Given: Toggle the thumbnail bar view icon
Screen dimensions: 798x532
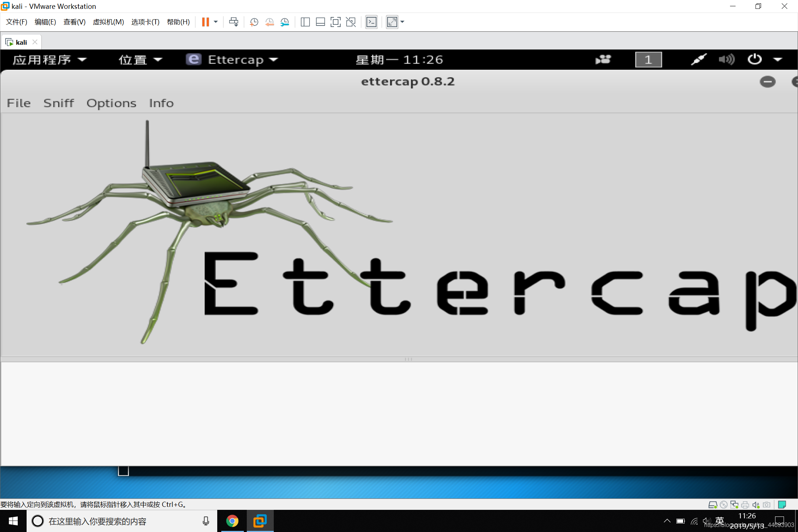Looking at the screenshot, I should (x=320, y=22).
